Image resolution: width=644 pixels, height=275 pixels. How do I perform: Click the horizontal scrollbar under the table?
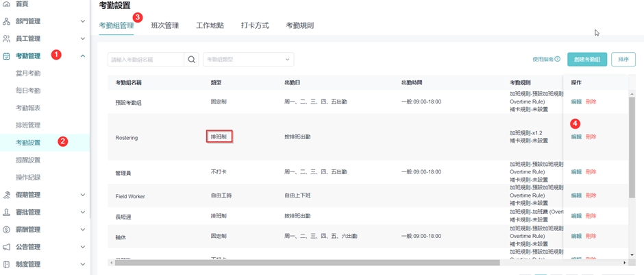click(308, 263)
